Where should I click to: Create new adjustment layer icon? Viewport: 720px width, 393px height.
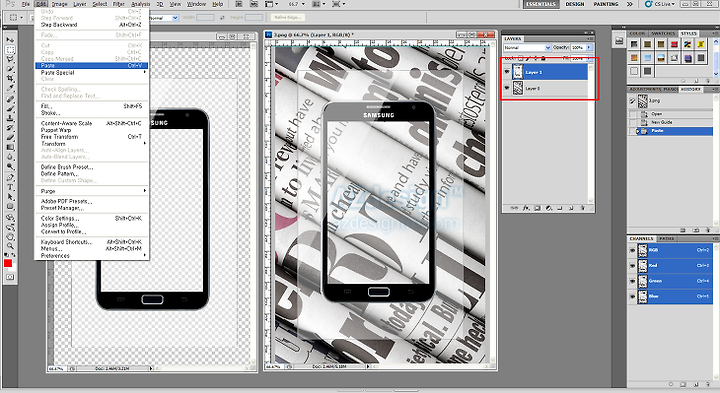[x=549, y=208]
